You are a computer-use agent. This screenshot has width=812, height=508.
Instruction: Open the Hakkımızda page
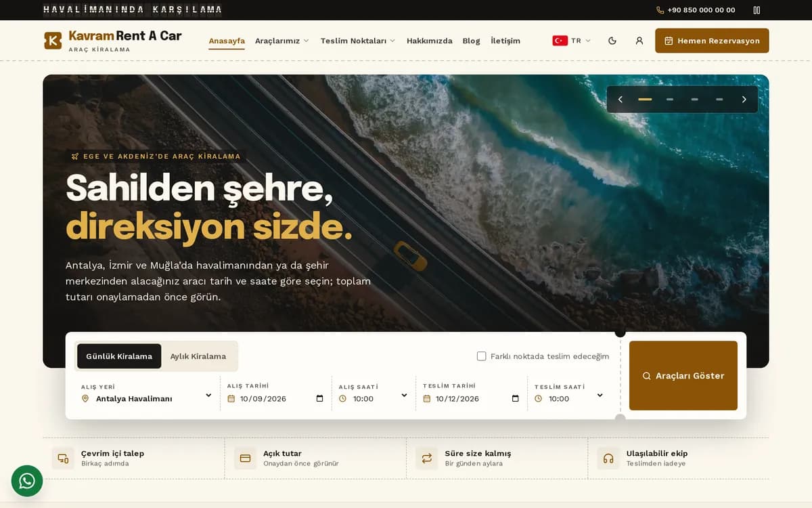click(429, 41)
